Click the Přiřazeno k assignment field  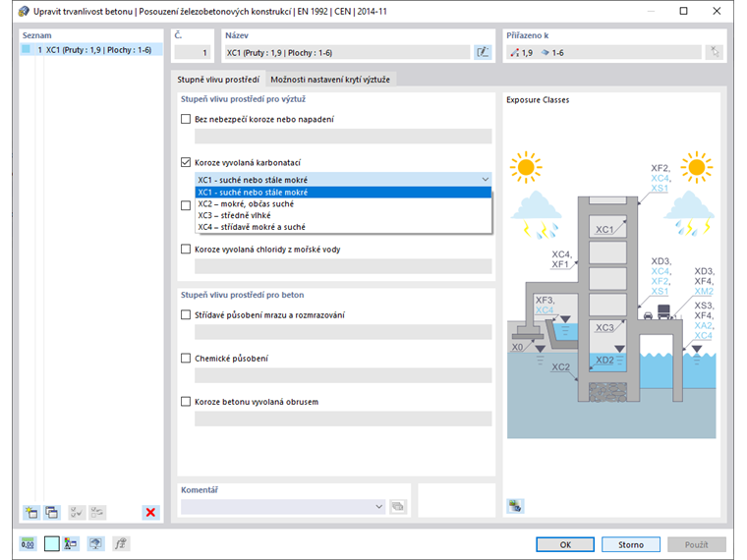(x=604, y=52)
